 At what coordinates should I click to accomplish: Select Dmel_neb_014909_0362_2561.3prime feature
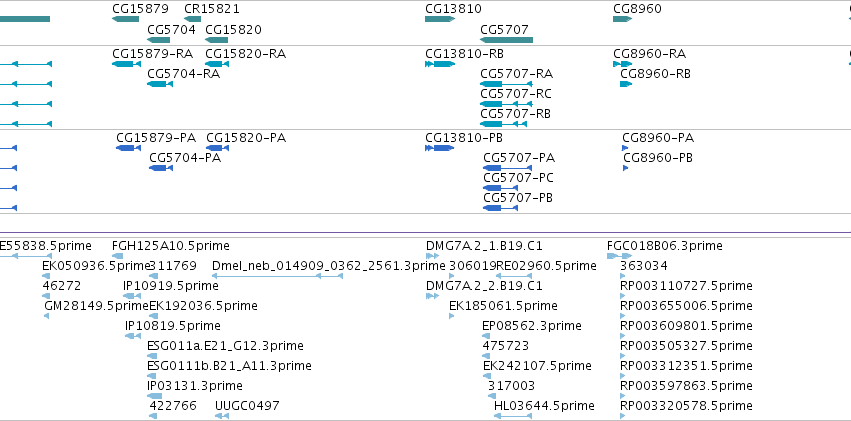[277, 276]
